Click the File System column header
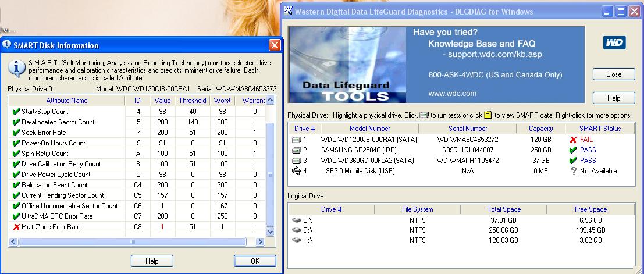The width and height of the screenshot is (644, 274). pos(417,209)
